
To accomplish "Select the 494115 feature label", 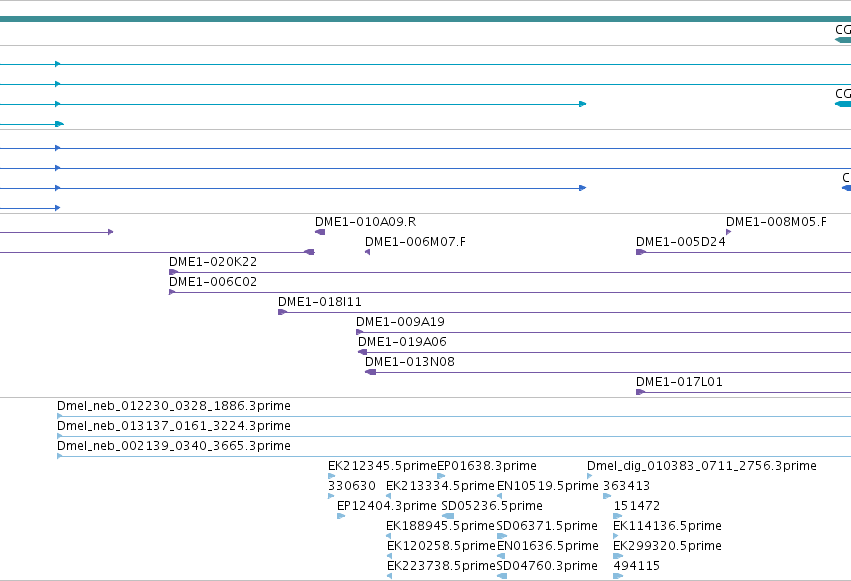I will click(x=637, y=567).
